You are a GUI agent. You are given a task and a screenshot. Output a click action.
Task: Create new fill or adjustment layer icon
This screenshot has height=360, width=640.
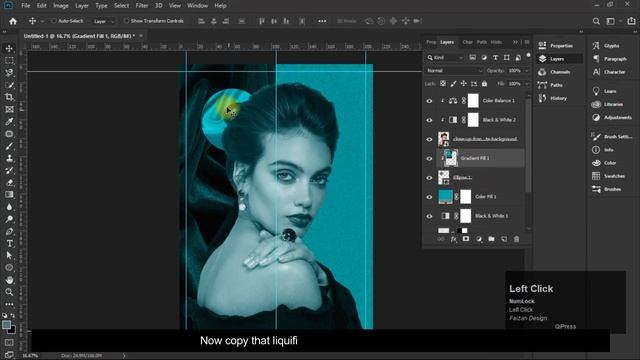(479, 239)
